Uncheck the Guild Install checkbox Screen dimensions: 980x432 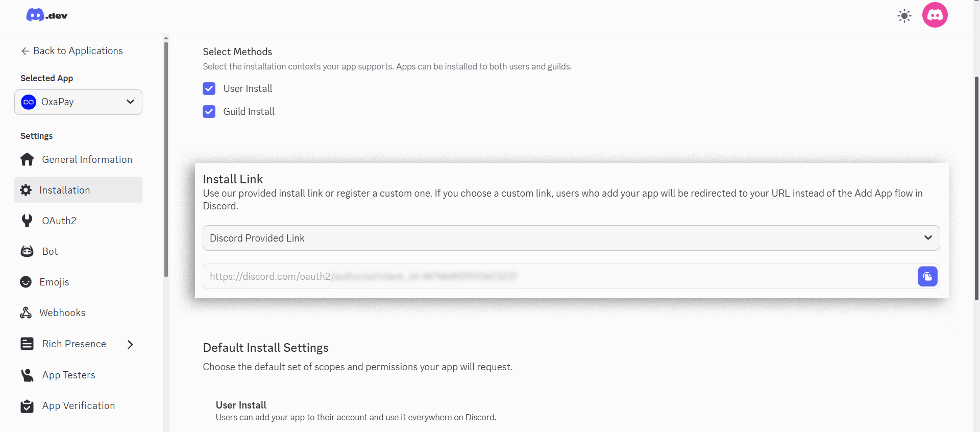click(209, 112)
